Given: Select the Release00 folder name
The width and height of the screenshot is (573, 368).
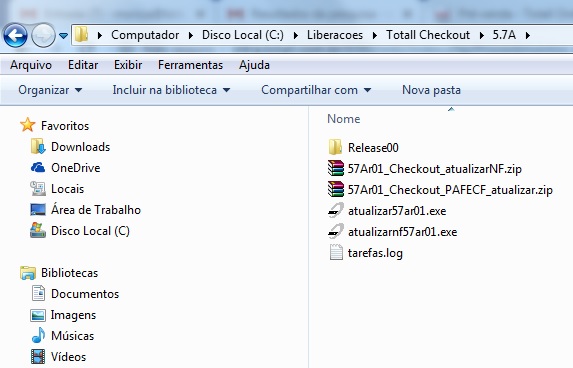Looking at the screenshot, I should pos(373,148).
